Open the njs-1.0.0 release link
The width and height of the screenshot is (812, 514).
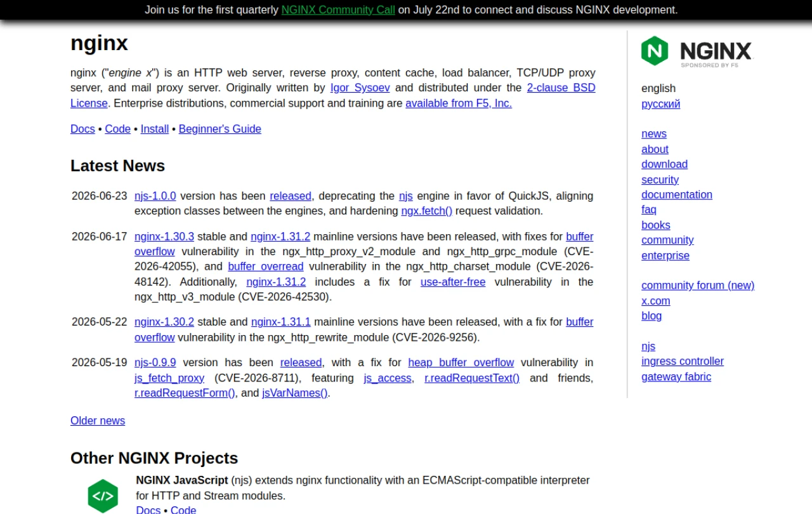(155, 195)
